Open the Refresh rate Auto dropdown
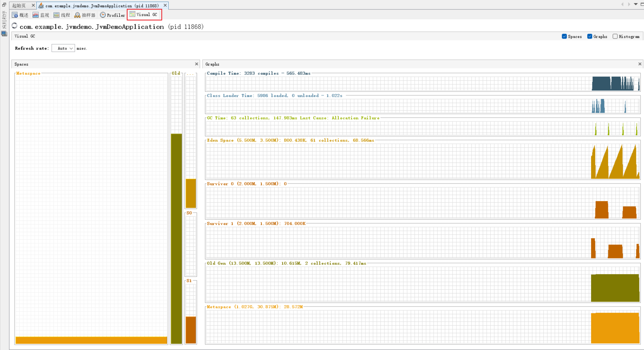The width and height of the screenshot is (644, 350). 63,48
